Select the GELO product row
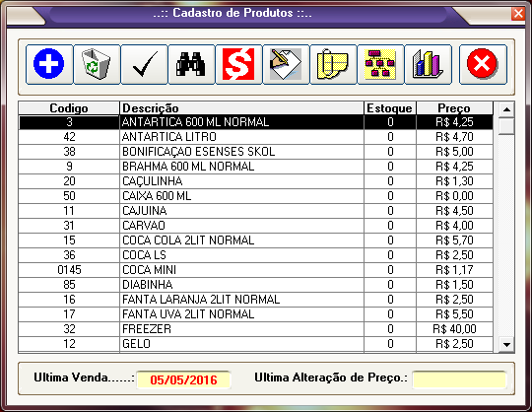Image resolution: width=532 pixels, height=412 pixels. click(256, 344)
